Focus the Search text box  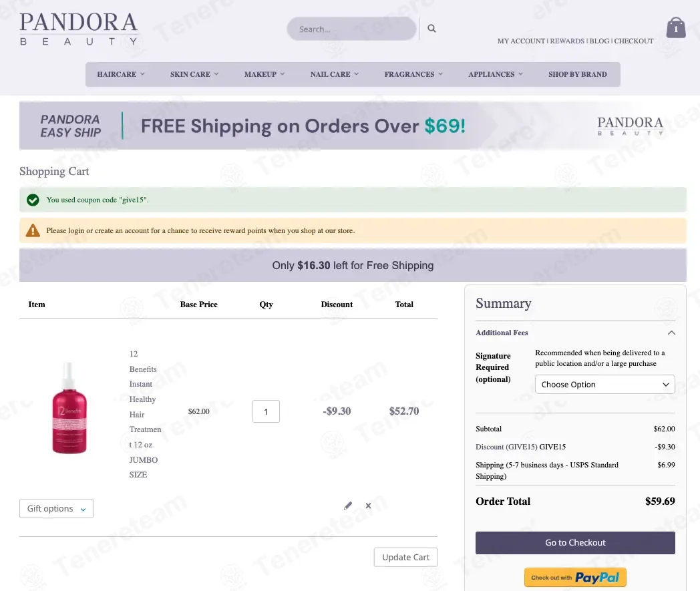pos(351,29)
